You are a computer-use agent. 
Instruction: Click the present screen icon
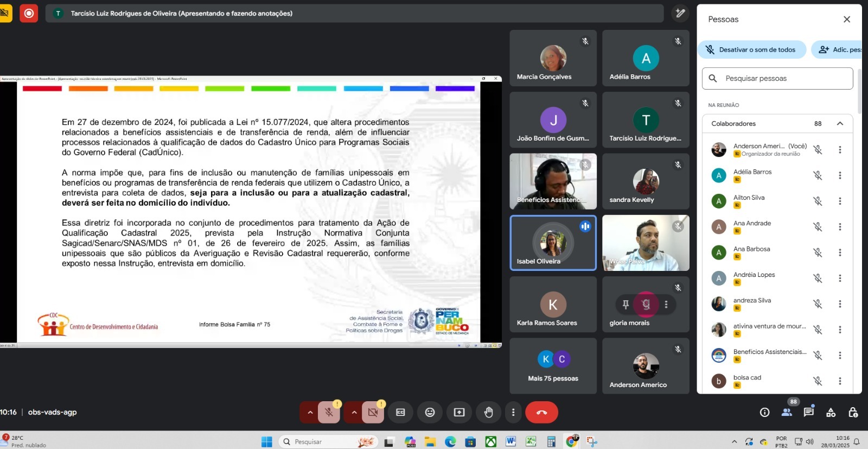[459, 413]
